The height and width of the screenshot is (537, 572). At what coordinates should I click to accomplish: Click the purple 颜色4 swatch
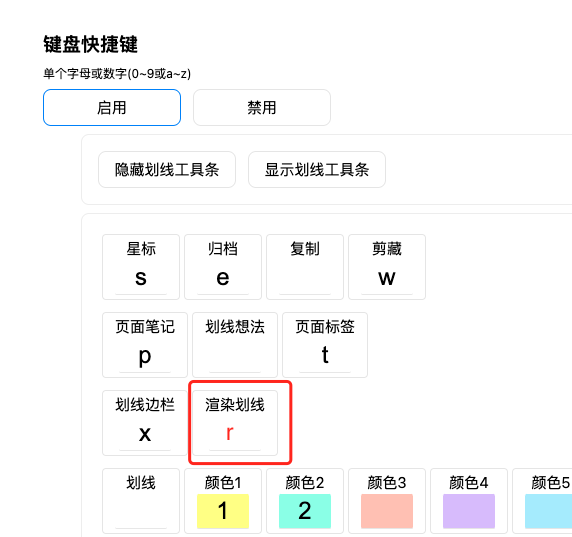click(469, 511)
